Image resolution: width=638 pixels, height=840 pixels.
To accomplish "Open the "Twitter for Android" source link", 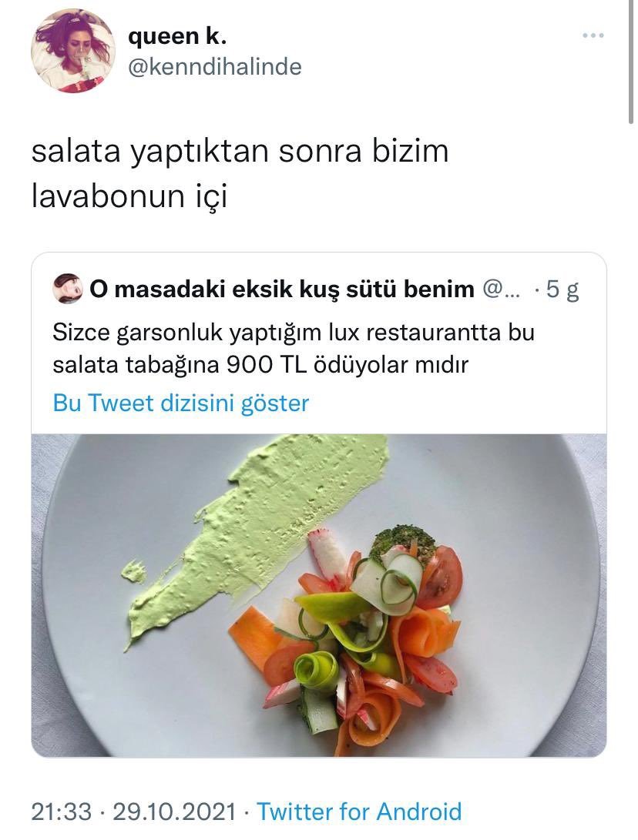I will [359, 811].
